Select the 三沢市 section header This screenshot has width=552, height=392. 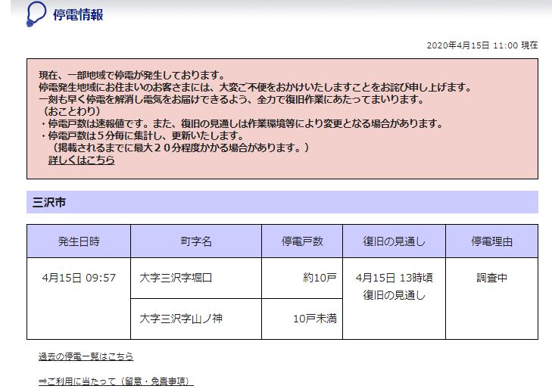pos(282,202)
